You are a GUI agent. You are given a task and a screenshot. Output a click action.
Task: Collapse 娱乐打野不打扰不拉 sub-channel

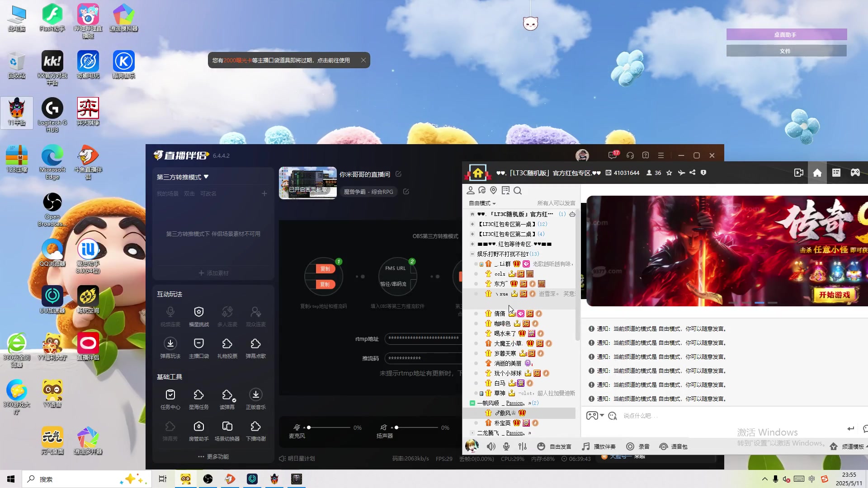[x=472, y=254]
